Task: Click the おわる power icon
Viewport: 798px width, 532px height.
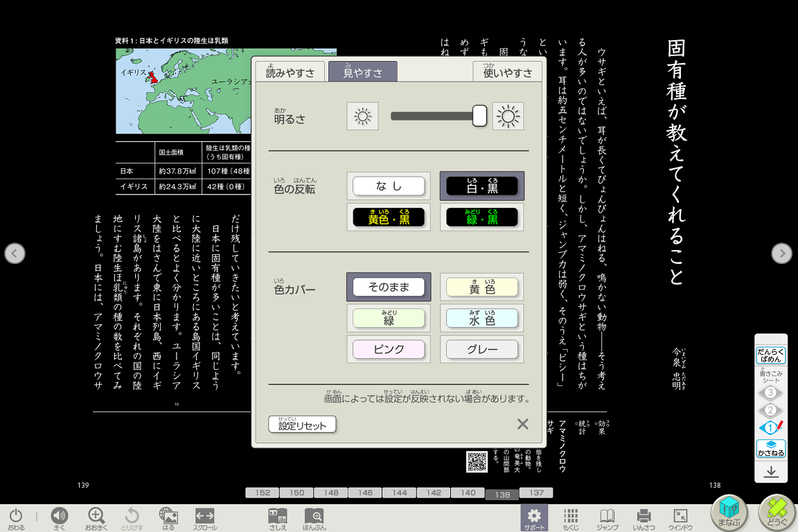Action: 16,517
